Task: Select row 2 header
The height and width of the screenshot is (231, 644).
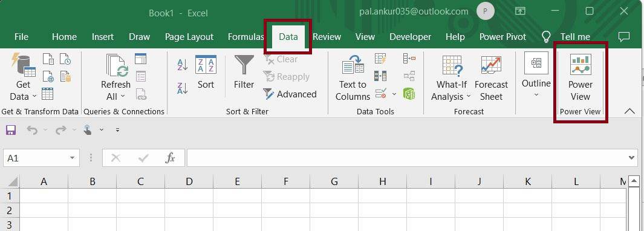Action: [10, 210]
